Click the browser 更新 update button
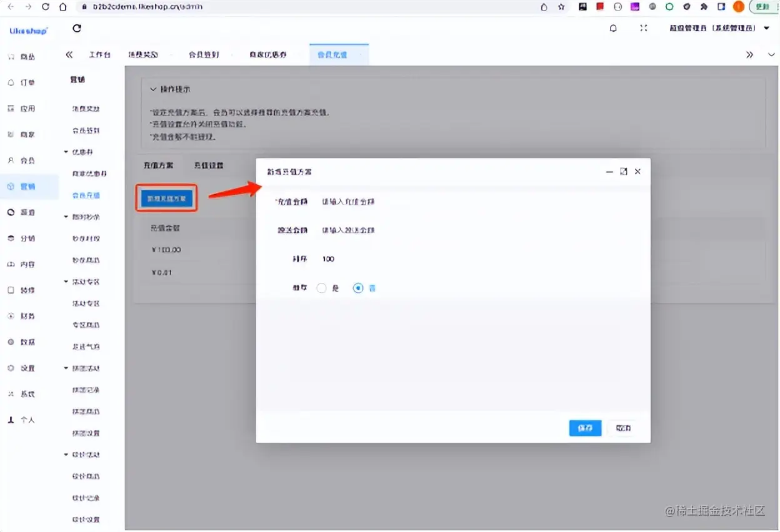The image size is (780, 532). coord(762,6)
